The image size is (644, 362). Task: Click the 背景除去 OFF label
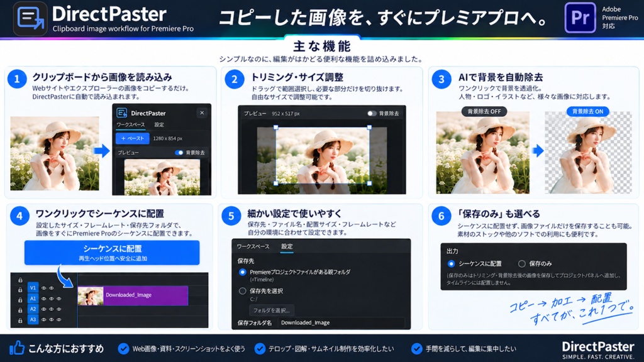click(x=484, y=111)
